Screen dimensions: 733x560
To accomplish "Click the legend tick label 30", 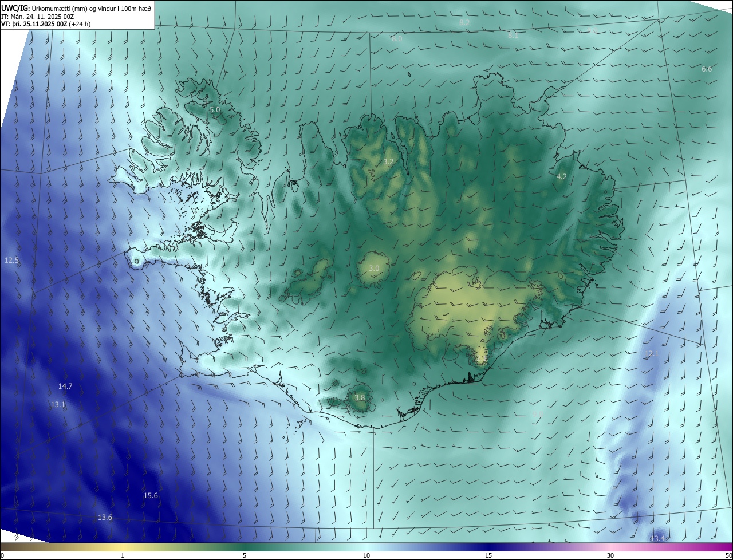I will (x=610, y=555).
